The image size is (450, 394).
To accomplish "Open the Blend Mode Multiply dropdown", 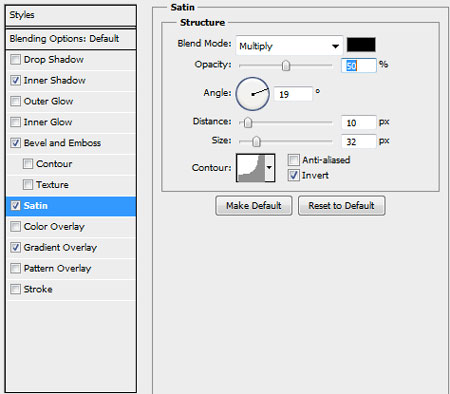I will (x=289, y=46).
